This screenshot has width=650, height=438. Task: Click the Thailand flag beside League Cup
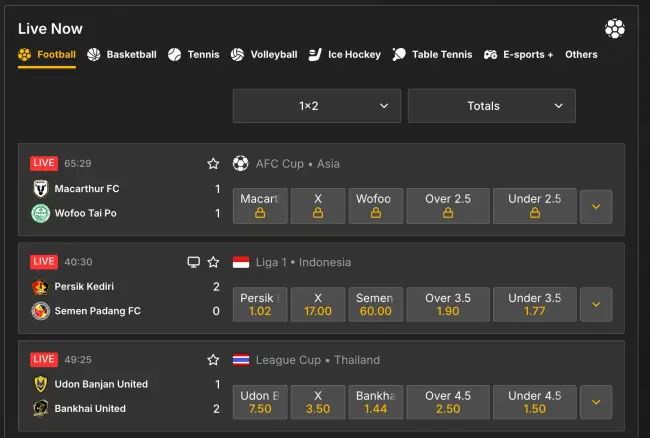[x=241, y=360]
